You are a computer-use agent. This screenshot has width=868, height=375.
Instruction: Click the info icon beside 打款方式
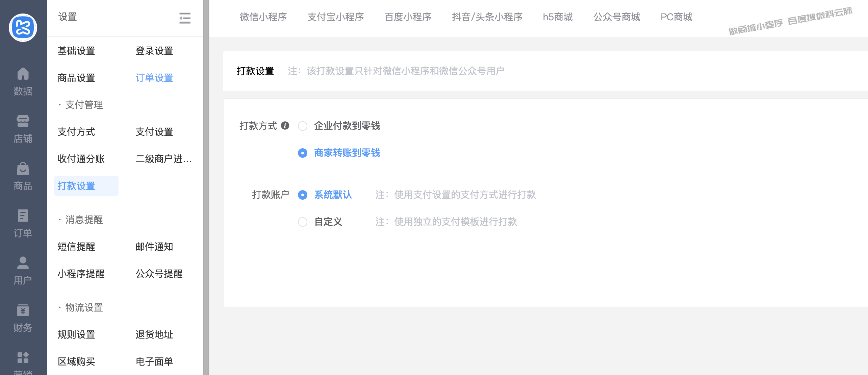pyautogui.click(x=285, y=126)
